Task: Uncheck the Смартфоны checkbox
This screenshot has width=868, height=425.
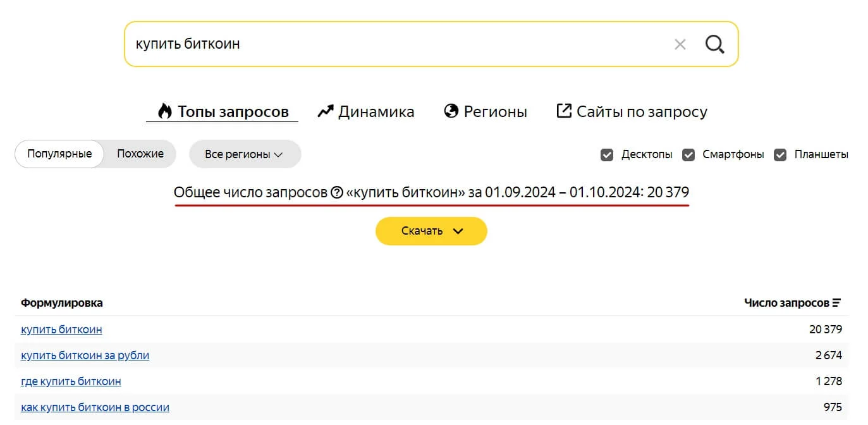Action: click(688, 155)
